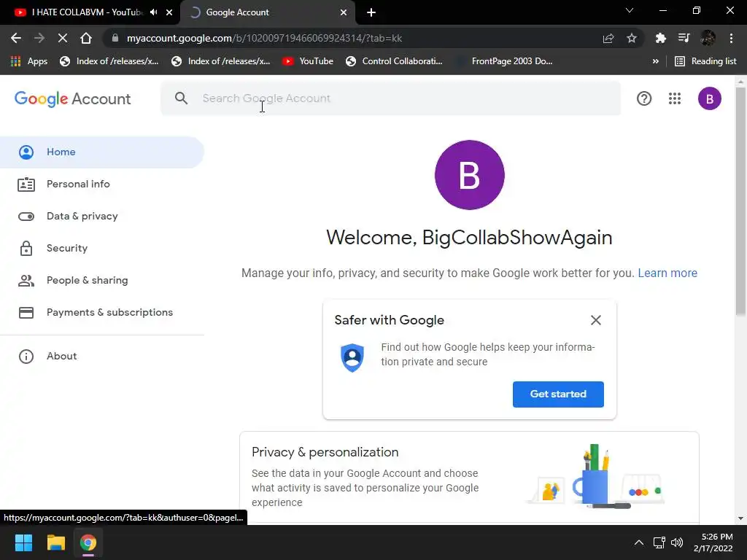Click the Chrome taskbar icon
This screenshot has height=560, width=747.
click(x=88, y=542)
